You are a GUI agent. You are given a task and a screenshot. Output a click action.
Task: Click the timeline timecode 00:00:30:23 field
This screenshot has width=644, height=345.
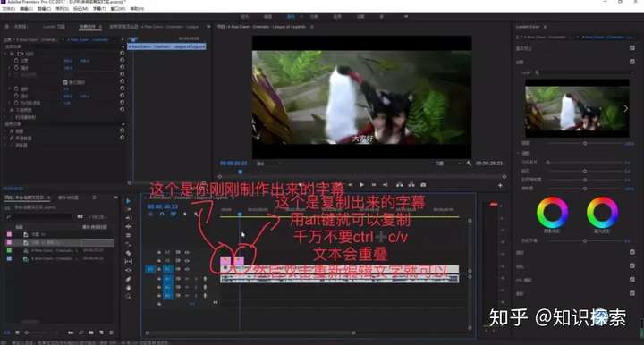pos(163,206)
